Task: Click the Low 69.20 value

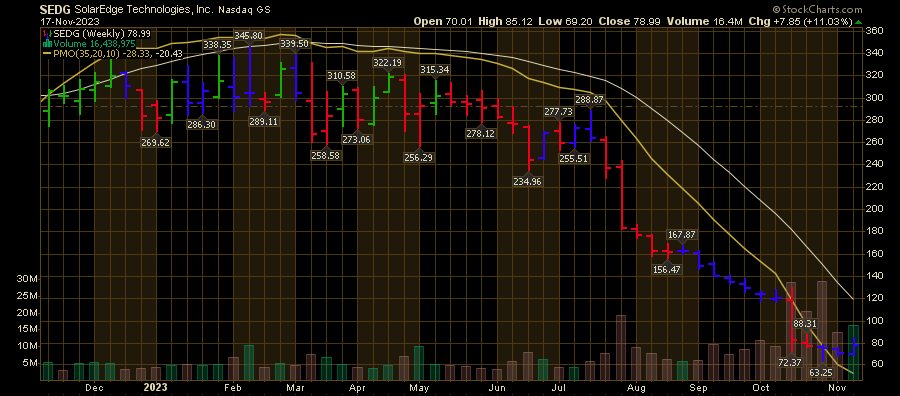Action: click(565, 21)
